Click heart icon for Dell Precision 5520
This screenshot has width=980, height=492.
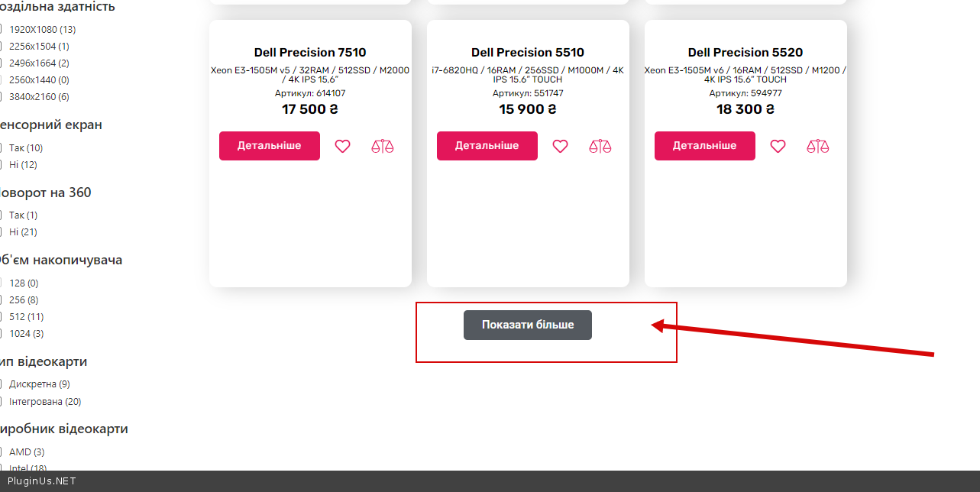(x=778, y=146)
